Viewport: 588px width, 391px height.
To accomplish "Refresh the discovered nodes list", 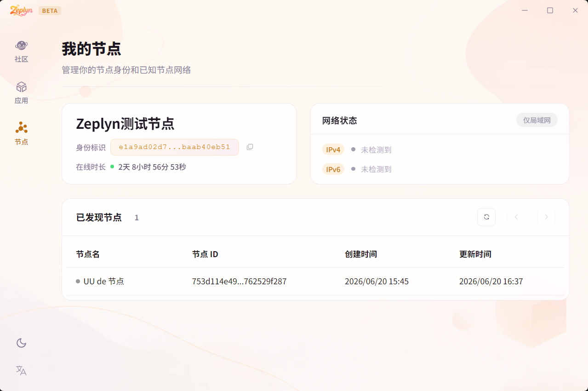I will 486,217.
